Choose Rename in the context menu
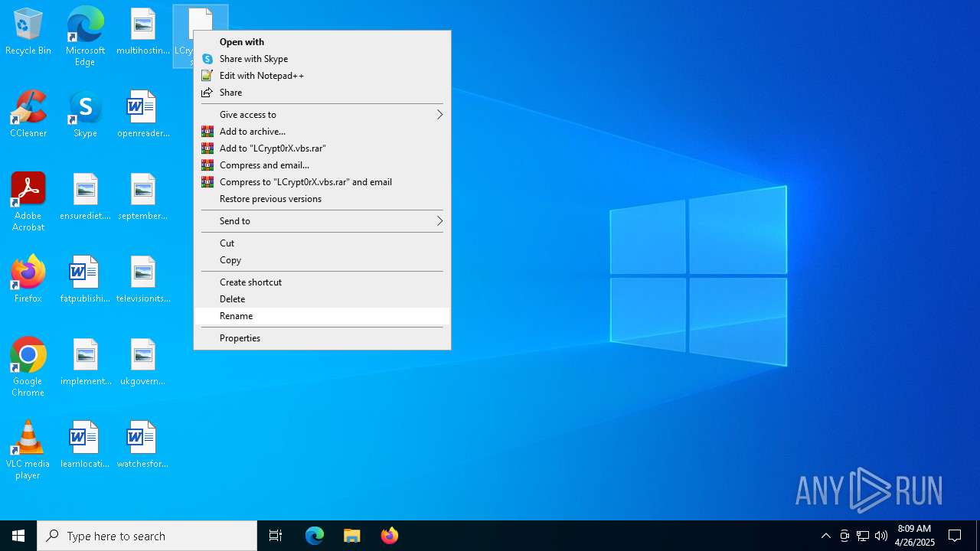 [322, 316]
